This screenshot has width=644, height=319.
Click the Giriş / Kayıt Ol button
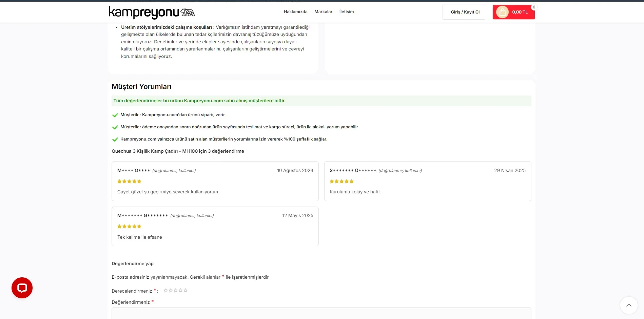[x=464, y=12]
